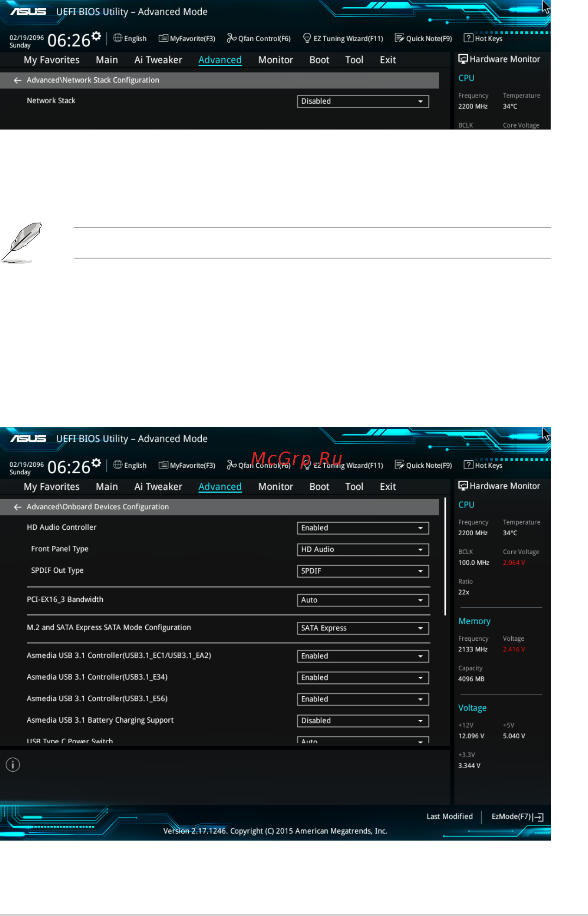
Task: Click the Front Panel Type label
Action: point(60,549)
